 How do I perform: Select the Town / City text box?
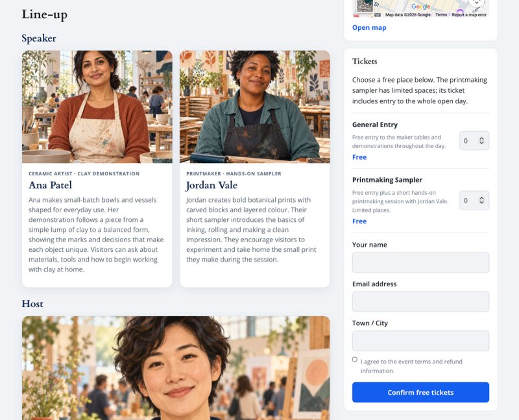(x=420, y=341)
